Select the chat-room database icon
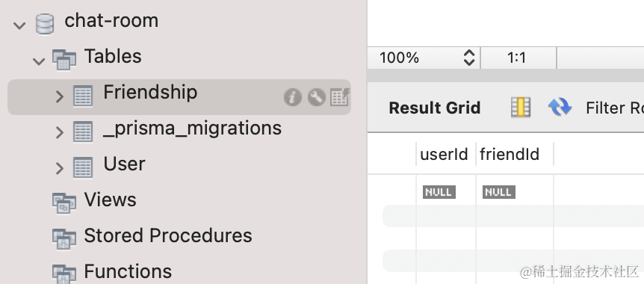The width and height of the screenshot is (644, 284). click(44, 24)
